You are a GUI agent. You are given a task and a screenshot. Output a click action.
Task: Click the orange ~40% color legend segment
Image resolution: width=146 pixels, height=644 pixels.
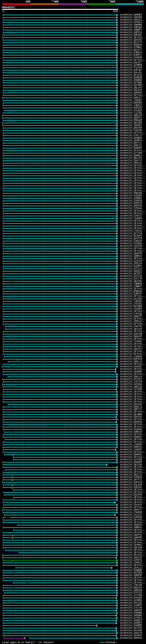(45, 4)
